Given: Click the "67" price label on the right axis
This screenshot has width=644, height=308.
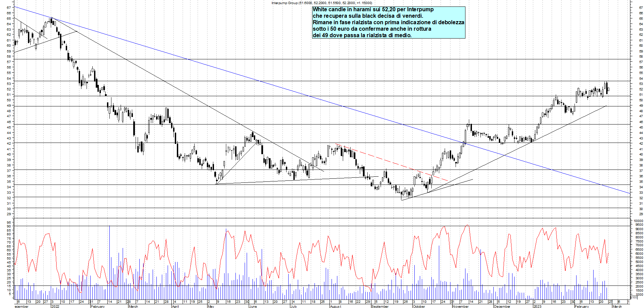Looking at the screenshot, I should (641, 8).
